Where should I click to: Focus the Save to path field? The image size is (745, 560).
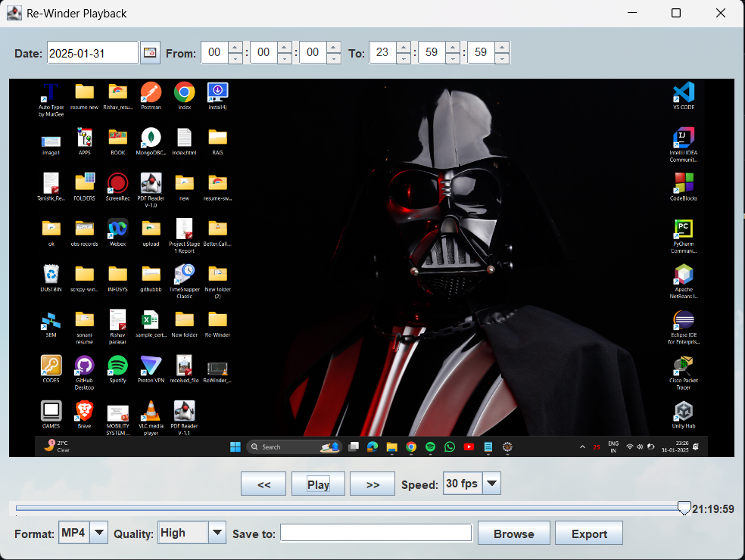pyautogui.click(x=376, y=534)
